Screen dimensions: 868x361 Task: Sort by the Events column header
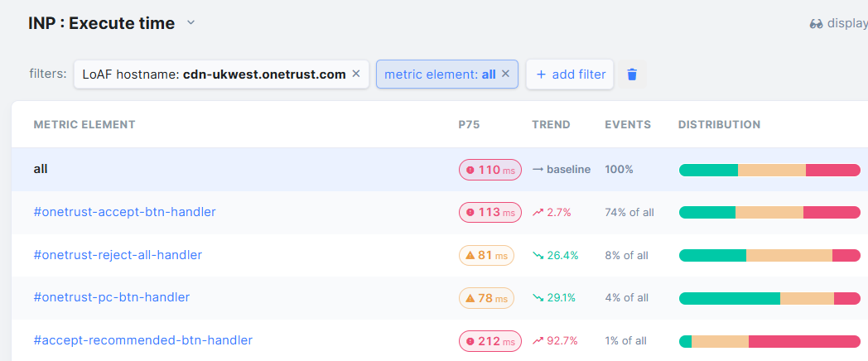tap(627, 125)
